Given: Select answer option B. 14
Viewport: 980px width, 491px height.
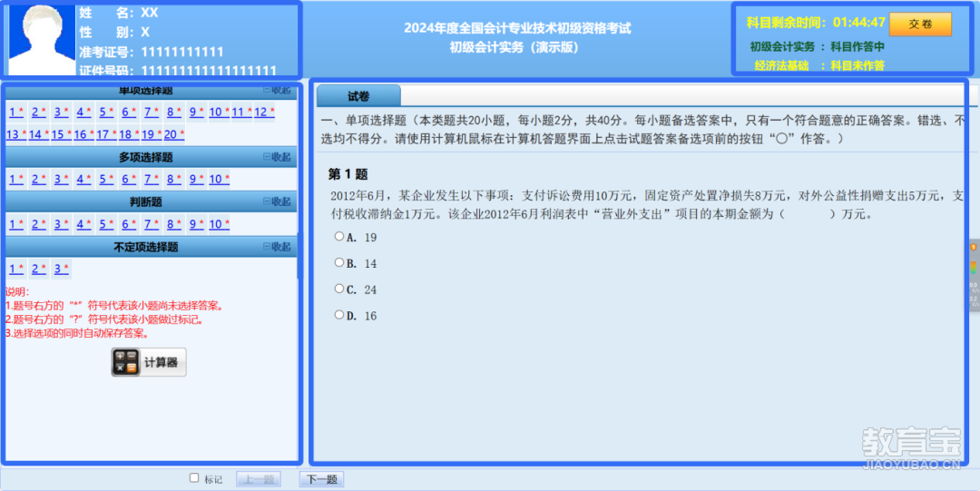Looking at the screenshot, I should 338,262.
